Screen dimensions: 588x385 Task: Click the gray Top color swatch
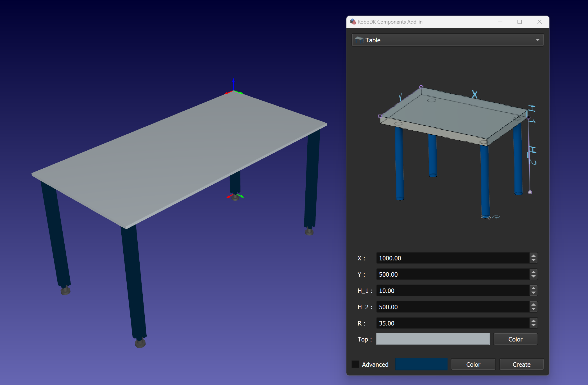pos(432,339)
